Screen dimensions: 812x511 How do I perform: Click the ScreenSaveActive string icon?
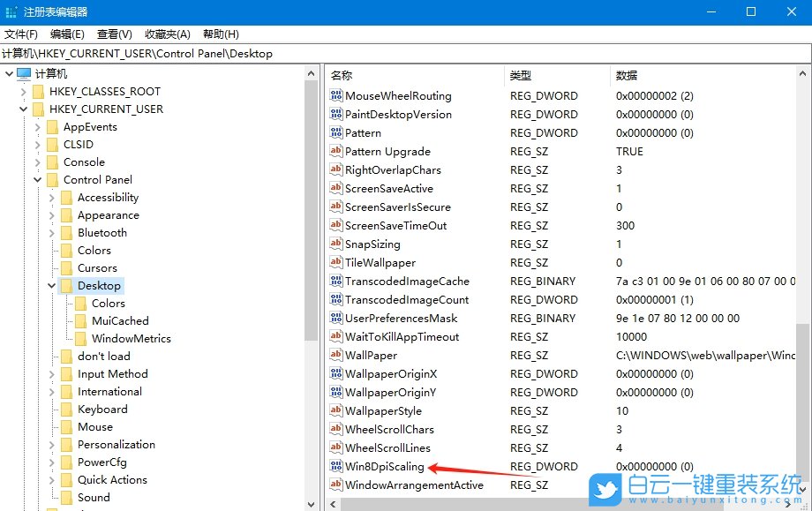click(x=336, y=188)
